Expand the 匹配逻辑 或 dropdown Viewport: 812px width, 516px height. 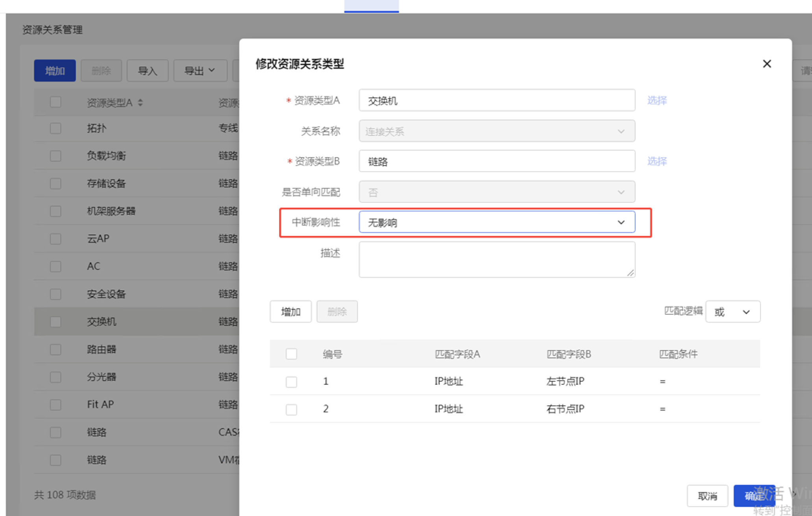(732, 312)
